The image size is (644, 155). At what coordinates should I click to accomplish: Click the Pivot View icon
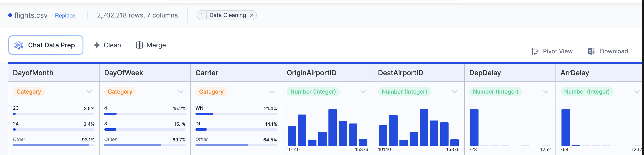tap(535, 52)
